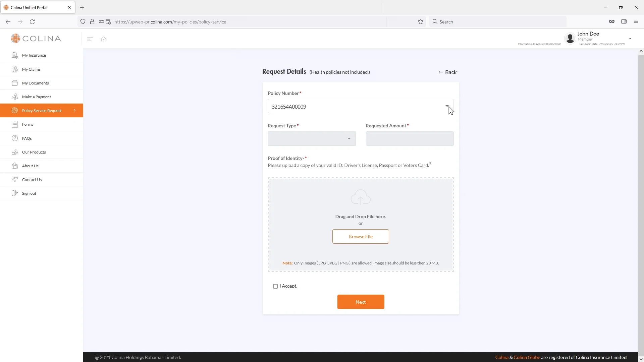Expand user account menu arrow
Image resolution: width=644 pixels, height=362 pixels.
tap(630, 39)
